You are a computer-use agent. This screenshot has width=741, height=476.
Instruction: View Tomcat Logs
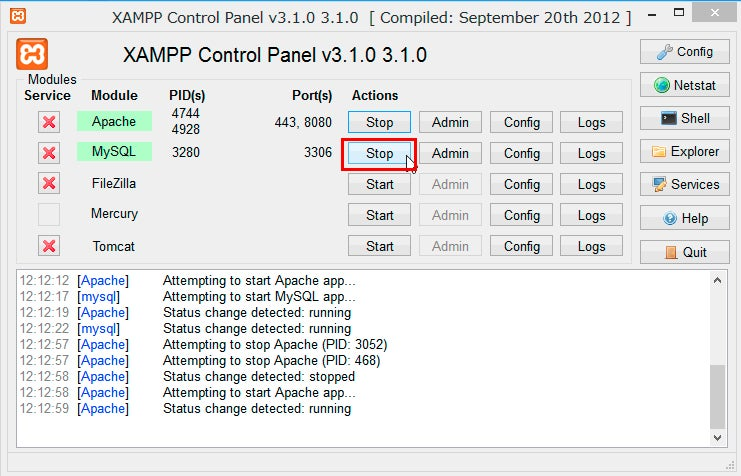591,246
